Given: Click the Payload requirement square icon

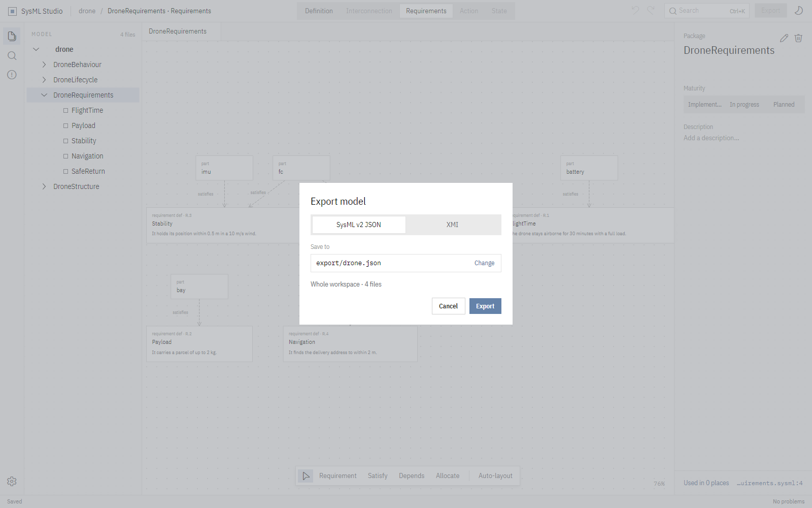Looking at the screenshot, I should click(x=65, y=125).
